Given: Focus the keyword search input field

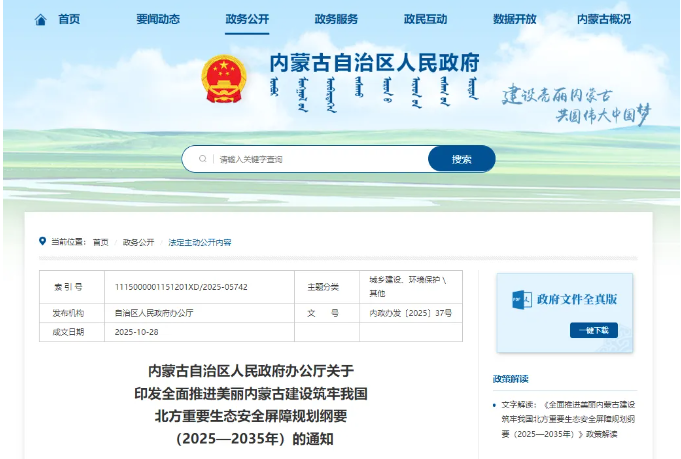Looking at the screenshot, I should [321, 159].
